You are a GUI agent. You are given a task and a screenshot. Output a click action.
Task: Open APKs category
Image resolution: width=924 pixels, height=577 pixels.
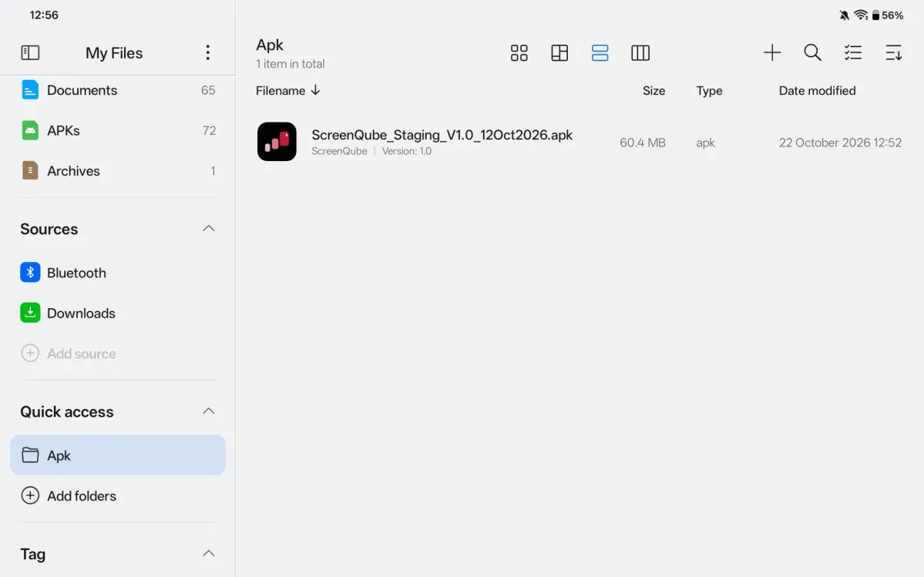(118, 130)
